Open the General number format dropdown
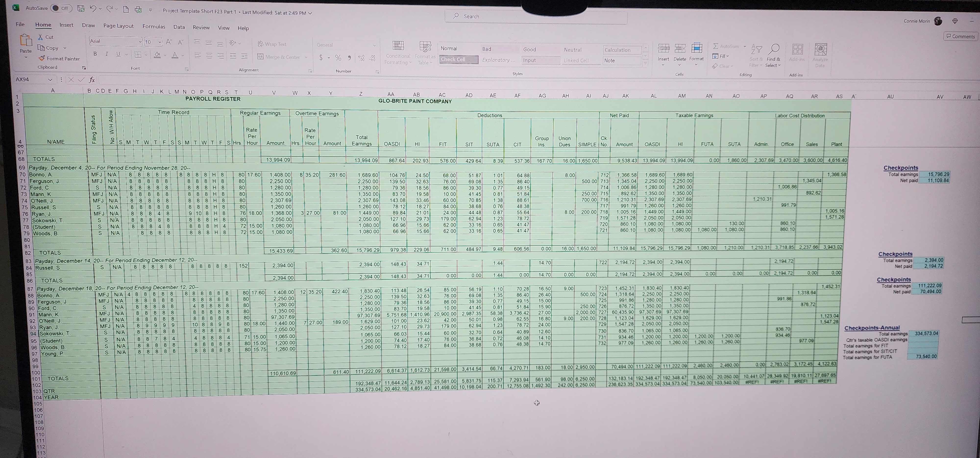The width and height of the screenshot is (980, 458). point(374,45)
